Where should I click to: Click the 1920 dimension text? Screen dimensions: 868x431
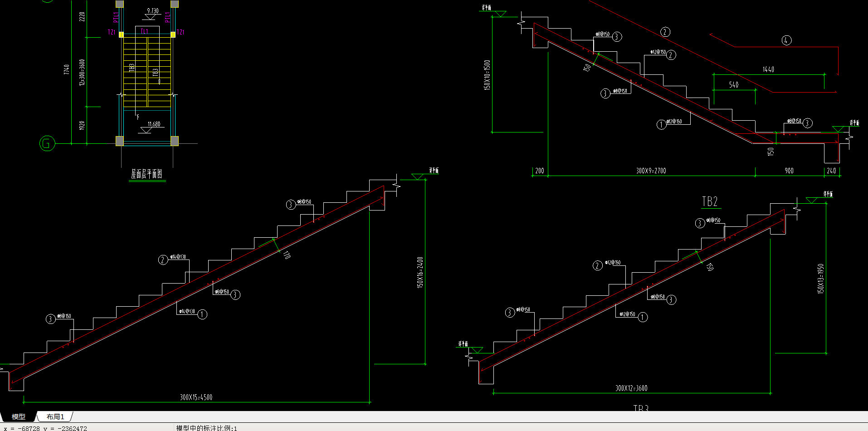click(x=82, y=125)
